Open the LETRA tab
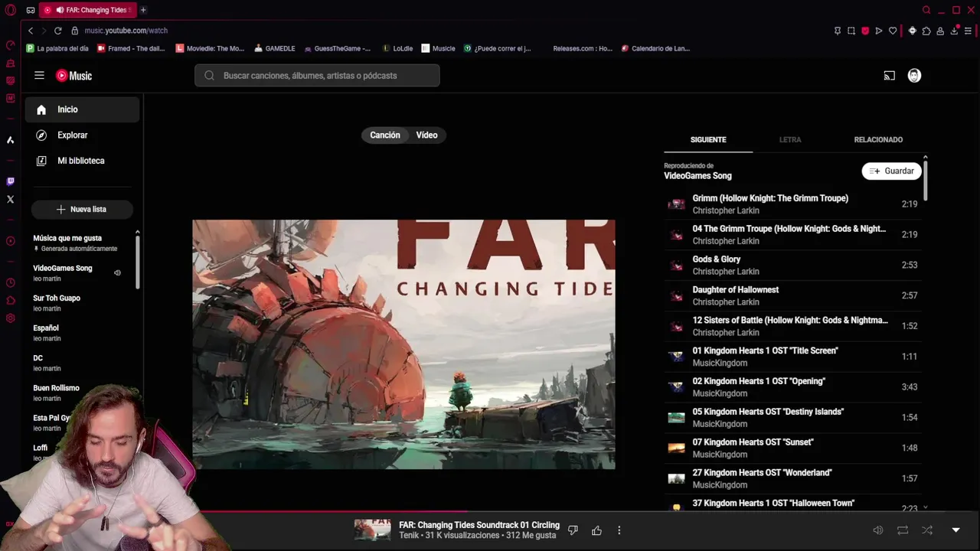This screenshot has width=980, height=551. click(790, 140)
